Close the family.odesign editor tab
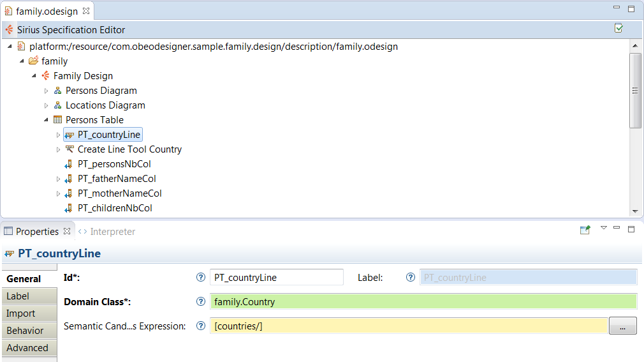This screenshot has width=644, height=362. (x=86, y=11)
